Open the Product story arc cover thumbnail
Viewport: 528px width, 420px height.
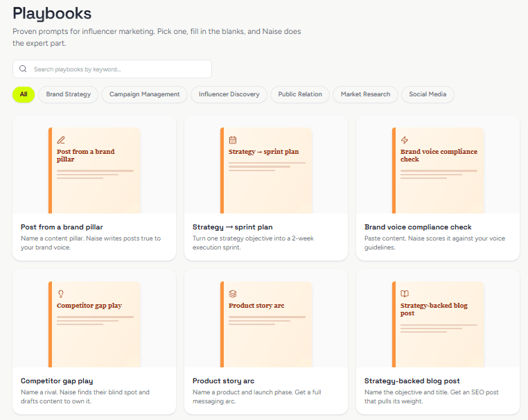pos(266,324)
